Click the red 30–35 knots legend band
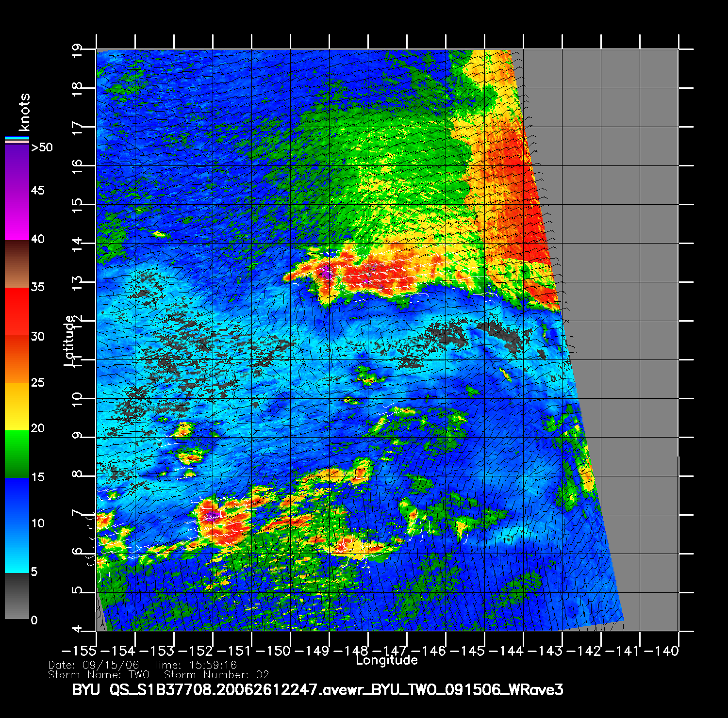Screen dimensions: 728x718 tap(17, 311)
